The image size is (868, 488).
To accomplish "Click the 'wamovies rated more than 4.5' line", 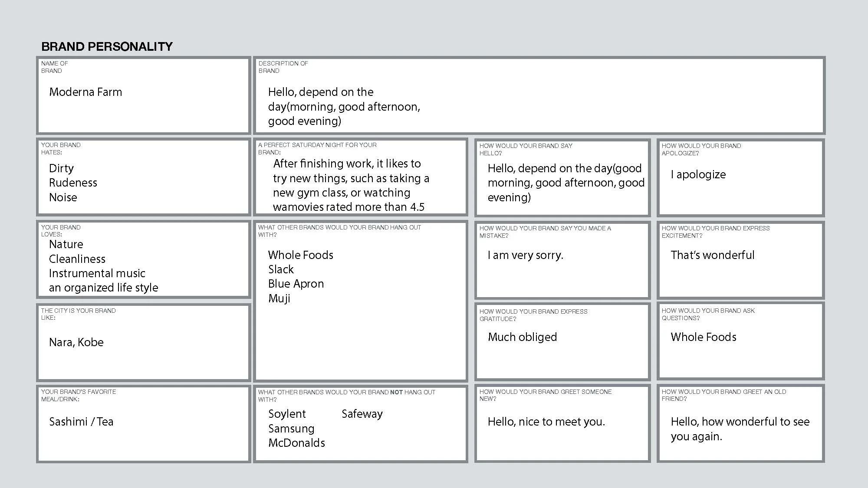I will tap(349, 207).
